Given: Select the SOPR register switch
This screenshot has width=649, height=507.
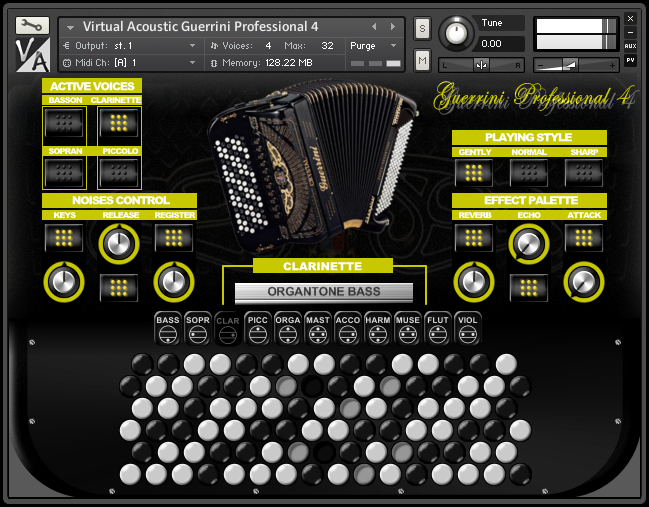Looking at the screenshot, I should coord(198,329).
